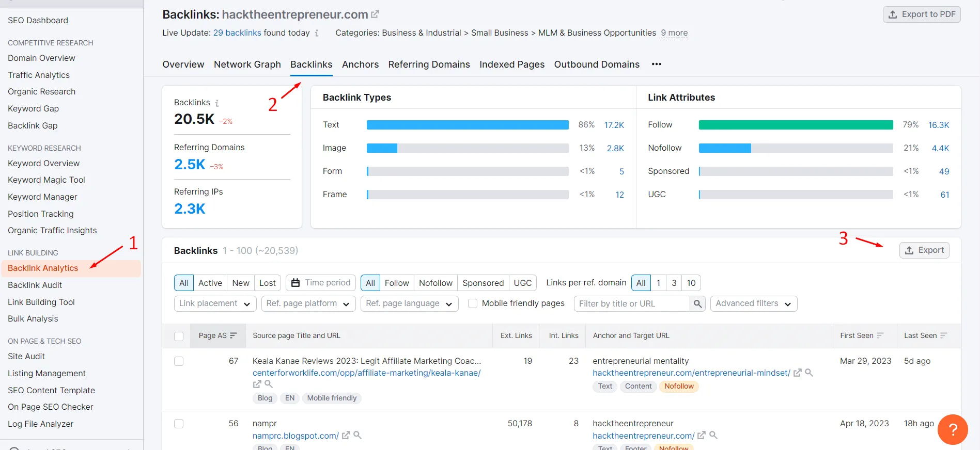The height and width of the screenshot is (450, 980).
Task: Focus the Filter by title or URL field
Action: pos(632,303)
